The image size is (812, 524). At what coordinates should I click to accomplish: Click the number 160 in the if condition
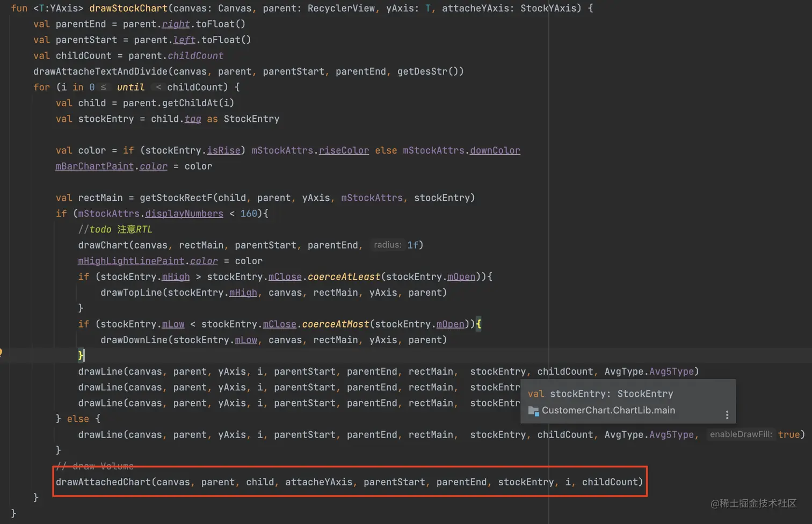tap(249, 214)
